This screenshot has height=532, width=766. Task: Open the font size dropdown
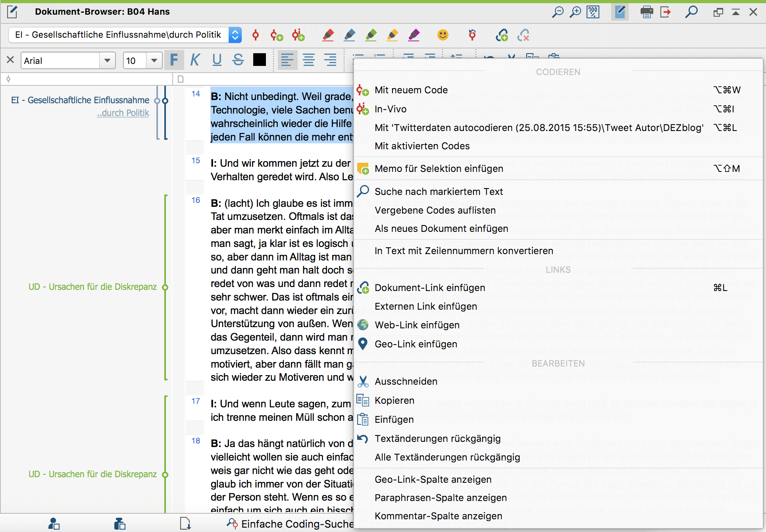click(x=154, y=60)
